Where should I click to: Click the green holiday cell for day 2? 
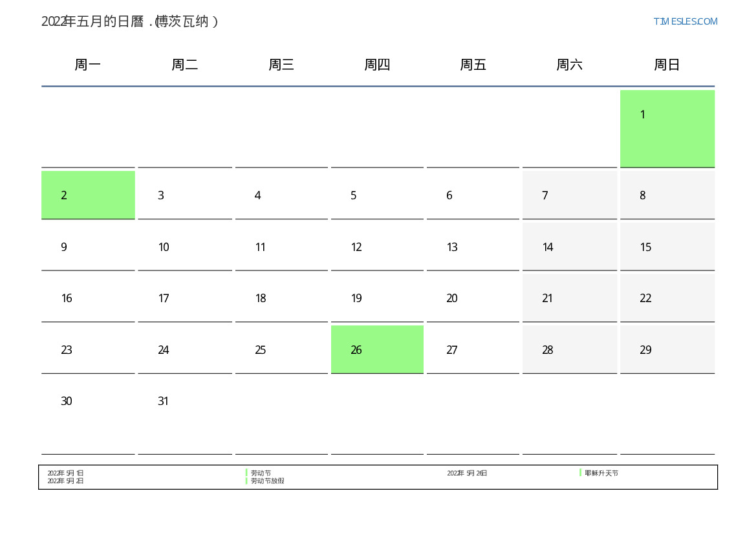[x=88, y=195]
